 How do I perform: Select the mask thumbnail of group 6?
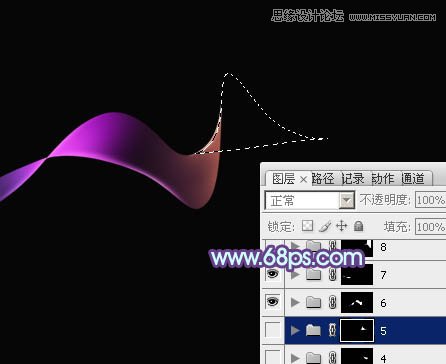pos(357,302)
